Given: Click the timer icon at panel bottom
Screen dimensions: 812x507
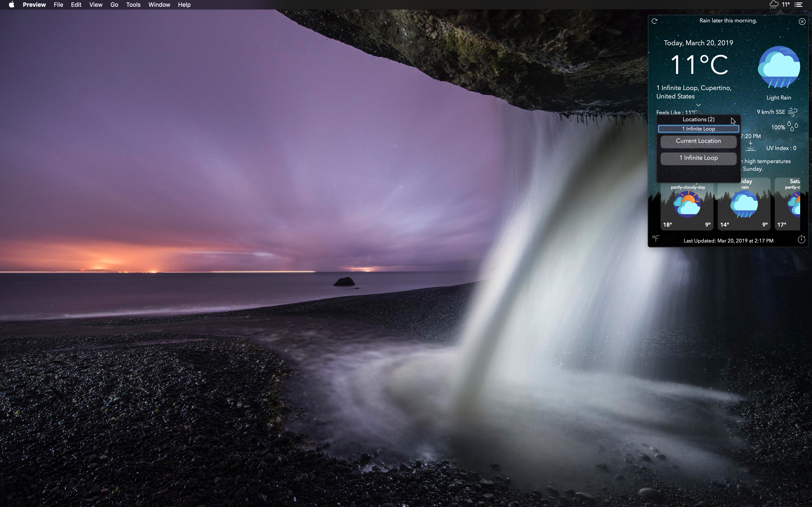Looking at the screenshot, I should pos(801,239).
